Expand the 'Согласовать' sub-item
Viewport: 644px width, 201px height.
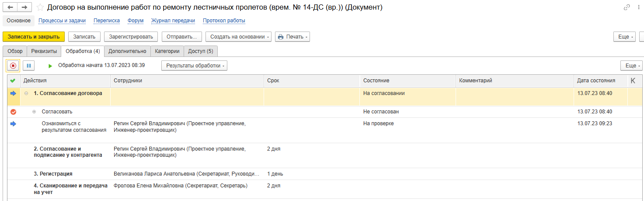click(x=34, y=112)
